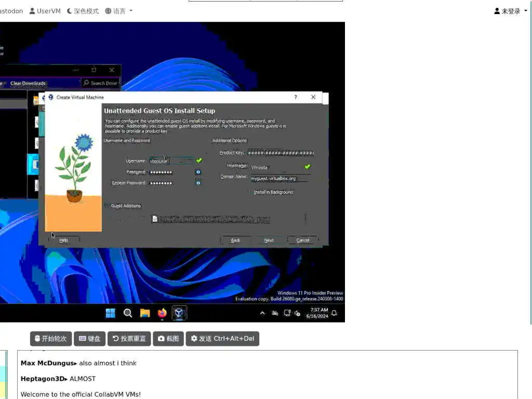Click the Heptagon3D chat username
Image resolution: width=532 pixels, height=399 pixels.
(x=43, y=379)
